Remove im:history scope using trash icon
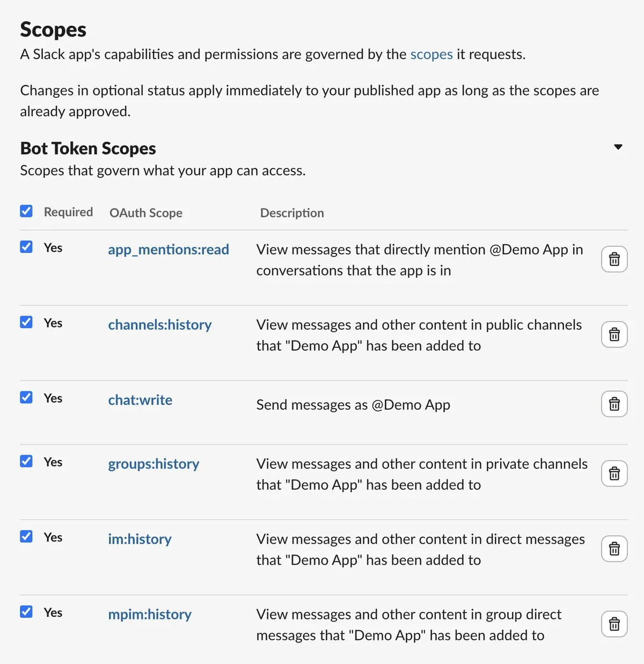 click(614, 549)
